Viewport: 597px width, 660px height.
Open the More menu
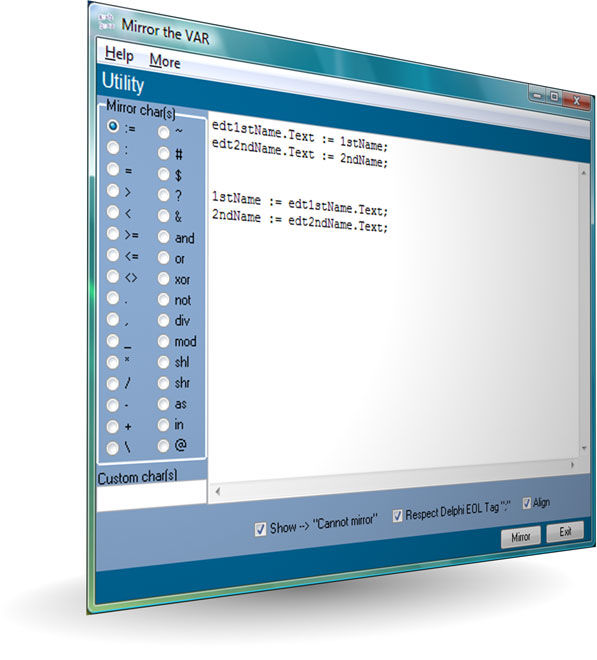click(165, 61)
